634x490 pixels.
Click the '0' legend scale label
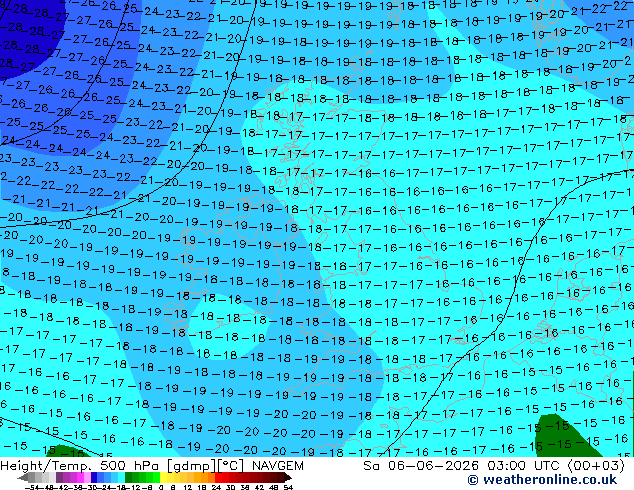point(161,488)
